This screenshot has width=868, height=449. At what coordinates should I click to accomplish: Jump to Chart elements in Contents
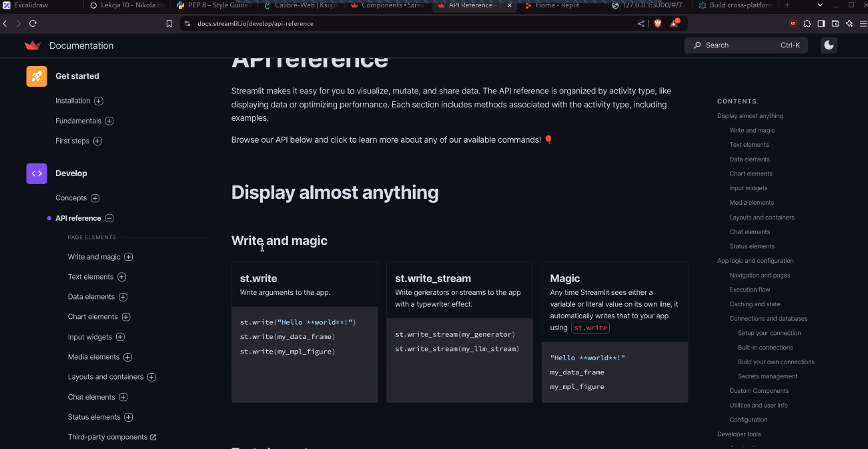751,173
